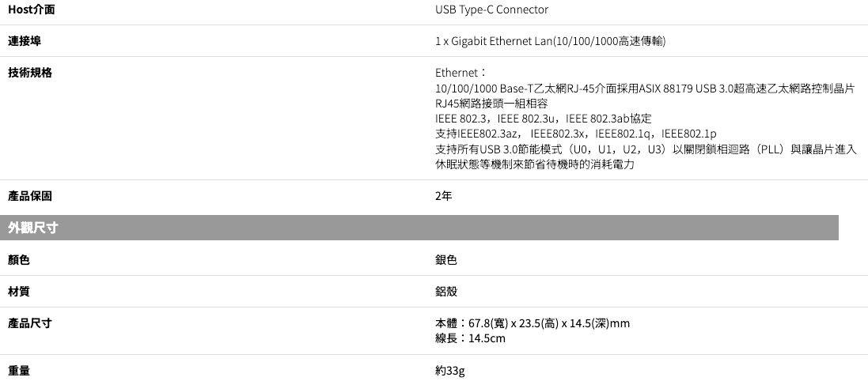Click the 約33g weight value
The image size is (868, 381).
click(x=450, y=370)
